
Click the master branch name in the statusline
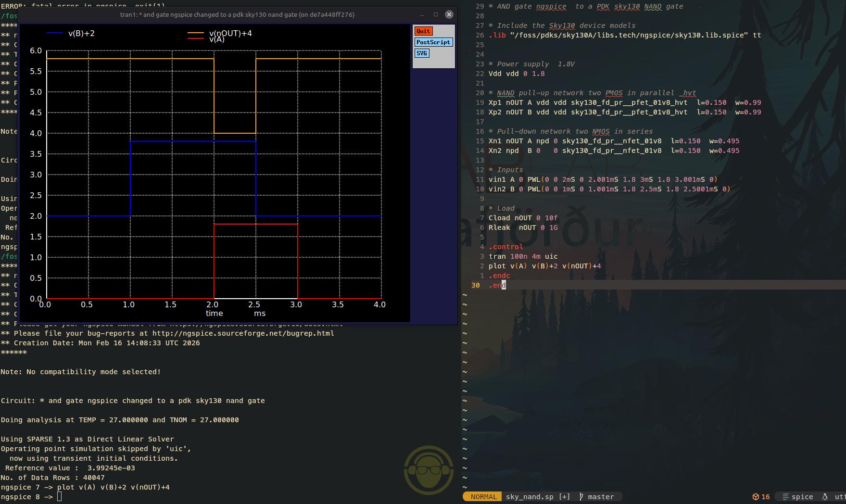600,496
